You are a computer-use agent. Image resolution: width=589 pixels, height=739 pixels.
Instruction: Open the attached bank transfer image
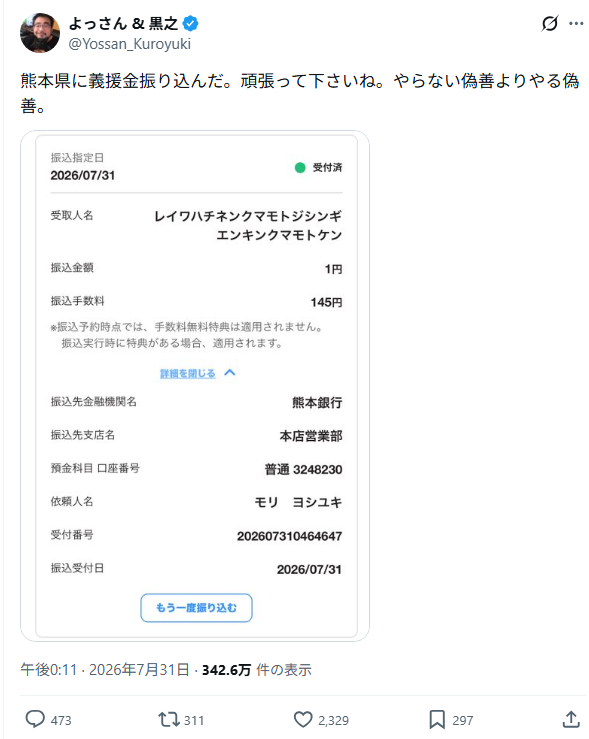click(x=195, y=386)
